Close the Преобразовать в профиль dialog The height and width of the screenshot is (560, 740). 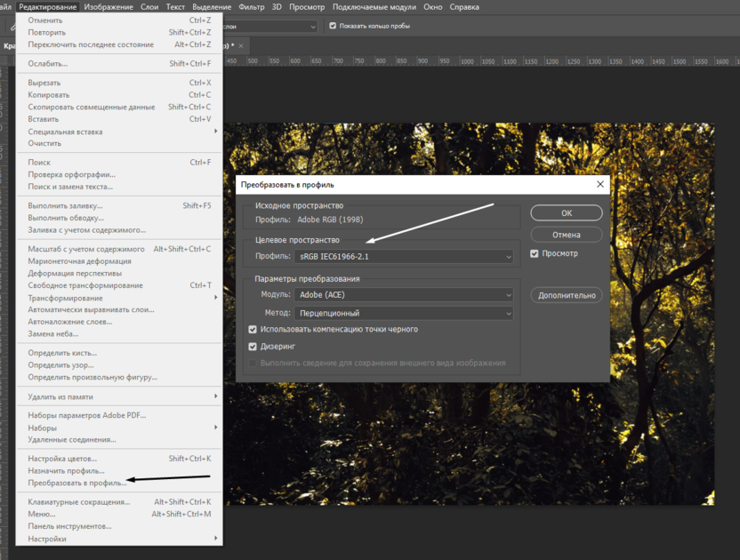(x=600, y=185)
